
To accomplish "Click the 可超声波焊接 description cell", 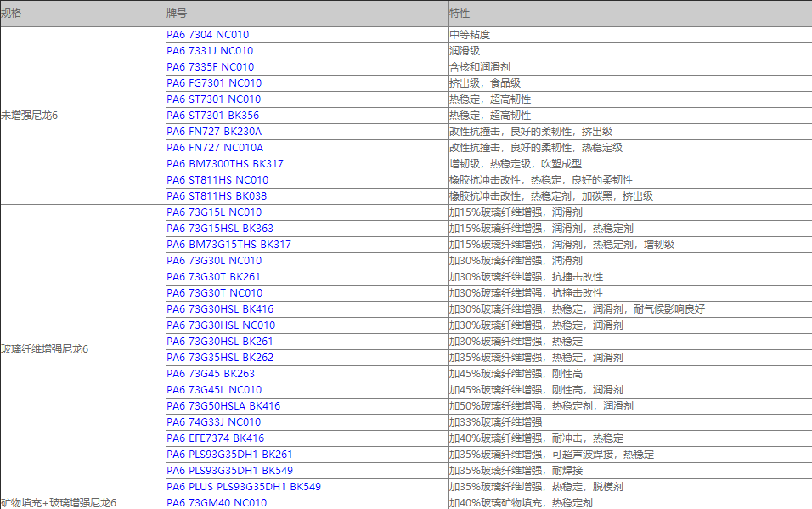I will pos(630,454).
